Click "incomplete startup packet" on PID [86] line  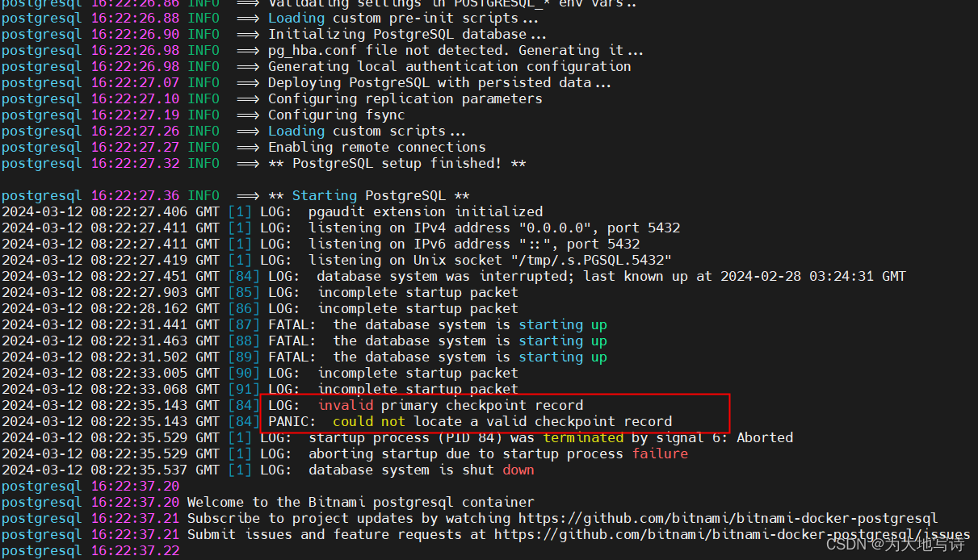point(418,308)
